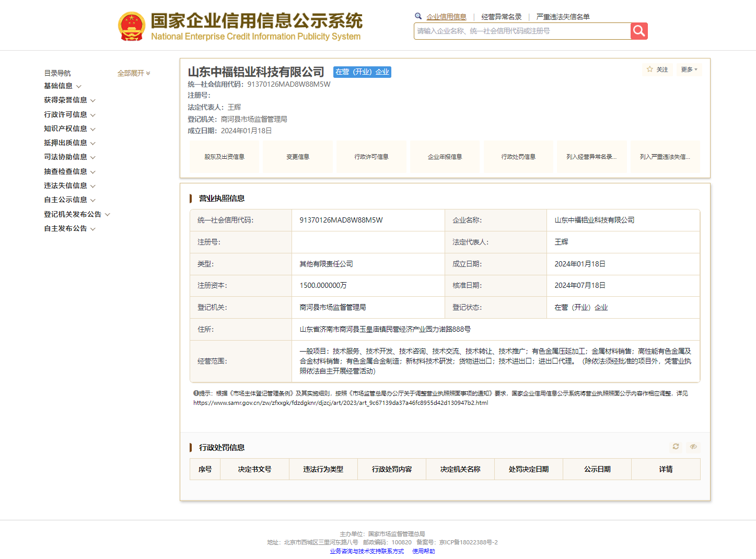This screenshot has height=559, width=756.
Task: Click the 在营（开业）企业 status badge
Action: pos(362,72)
